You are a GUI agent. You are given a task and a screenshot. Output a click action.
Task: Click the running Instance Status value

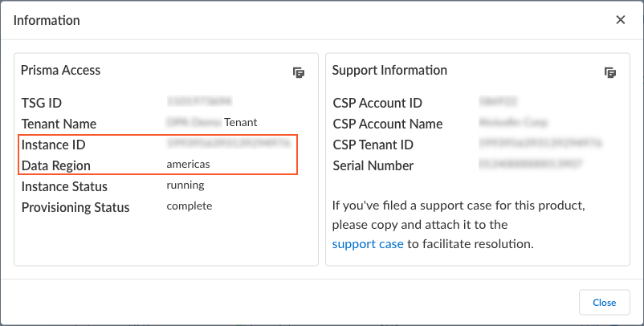pyautogui.click(x=185, y=185)
